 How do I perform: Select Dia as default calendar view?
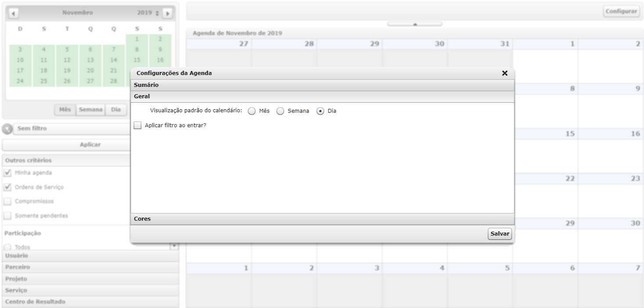320,111
